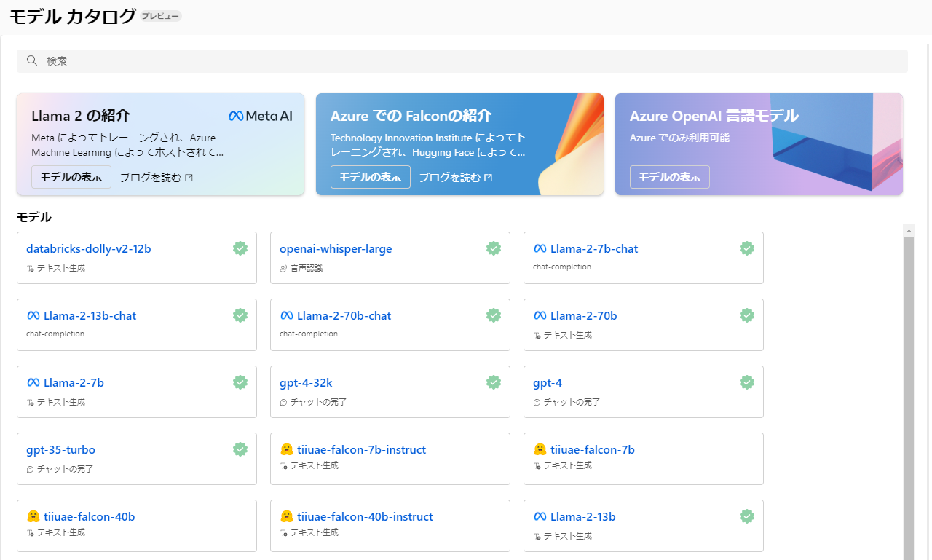Image resolution: width=932 pixels, height=560 pixels.
Task: Click the search magnifier icon
Action: pos(32,60)
